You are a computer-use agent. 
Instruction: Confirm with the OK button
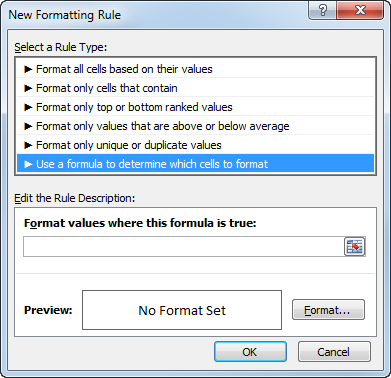coord(250,352)
